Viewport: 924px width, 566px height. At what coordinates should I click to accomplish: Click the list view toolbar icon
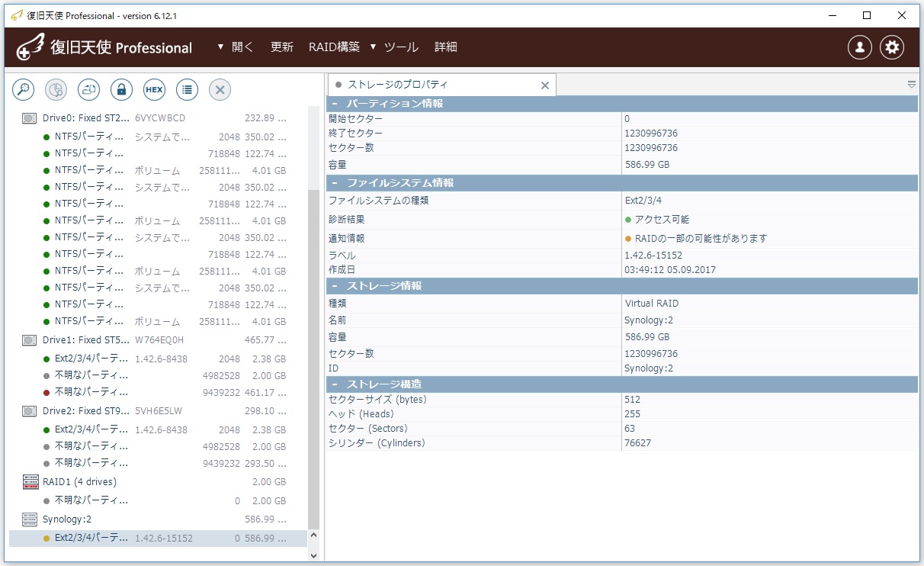pyautogui.click(x=187, y=89)
